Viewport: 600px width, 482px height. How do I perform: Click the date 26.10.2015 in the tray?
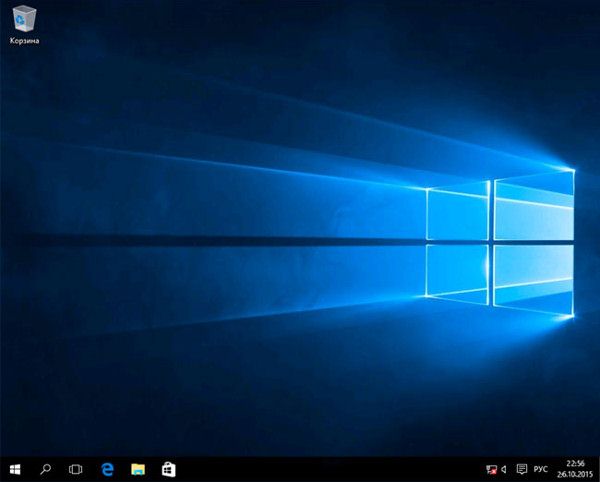[575, 475]
